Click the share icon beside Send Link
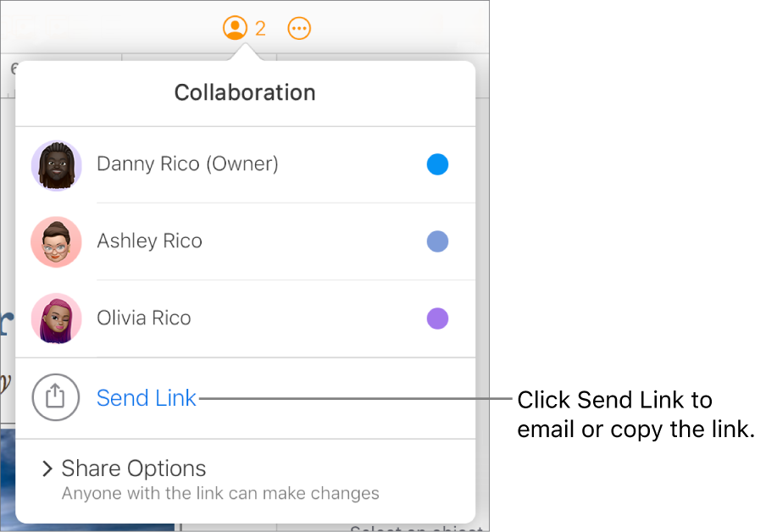This screenshot has width=766, height=532. pos(56,397)
